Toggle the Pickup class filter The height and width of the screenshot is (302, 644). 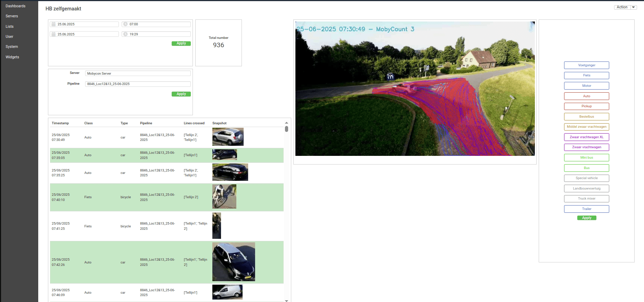(x=587, y=106)
